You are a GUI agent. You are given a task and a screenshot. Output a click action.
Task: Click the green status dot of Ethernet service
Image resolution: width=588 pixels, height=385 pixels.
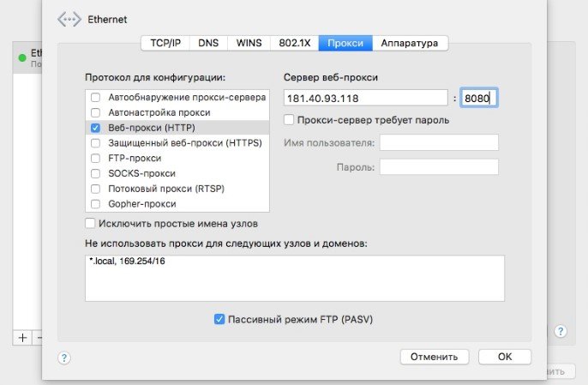tap(22, 57)
